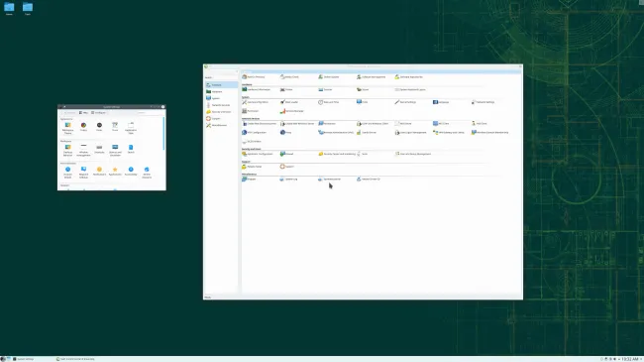Open Trash folder on desktop

(x=28, y=9)
